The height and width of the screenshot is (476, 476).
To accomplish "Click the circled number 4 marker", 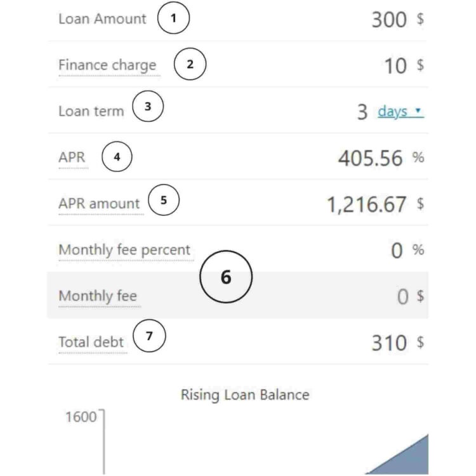I will [x=116, y=157].
